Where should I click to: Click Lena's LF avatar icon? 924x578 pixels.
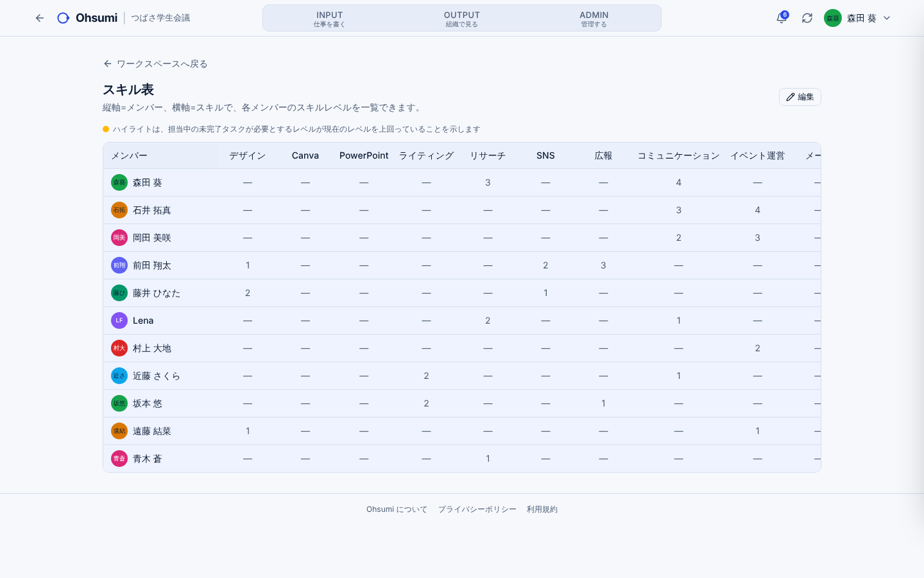tap(119, 320)
